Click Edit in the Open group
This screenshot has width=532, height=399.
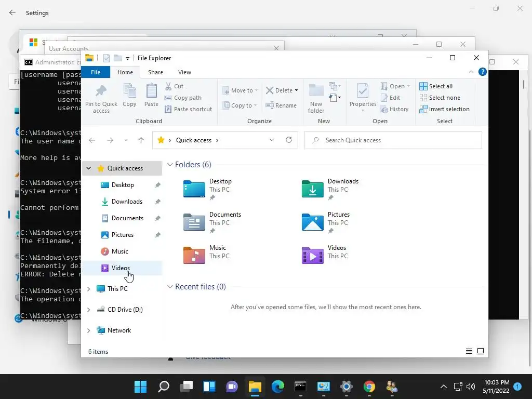tap(390, 98)
